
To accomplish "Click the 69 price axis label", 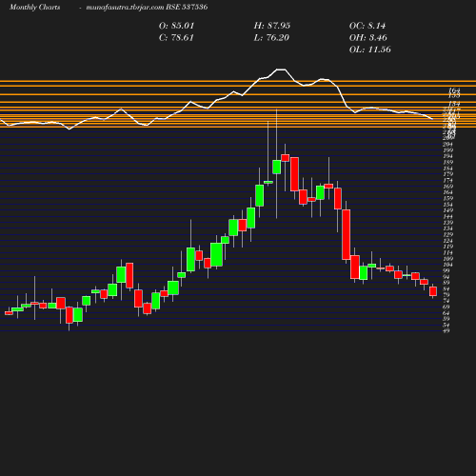I will click(446, 307).
